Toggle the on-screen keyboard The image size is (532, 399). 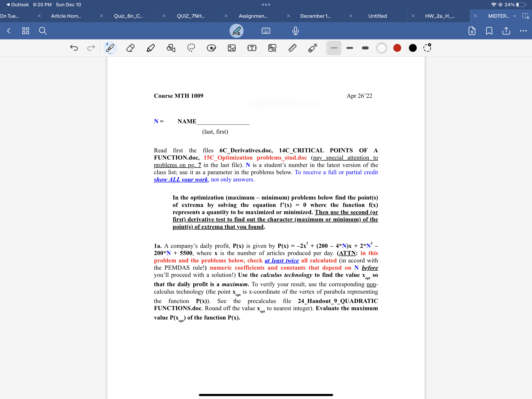click(266, 31)
